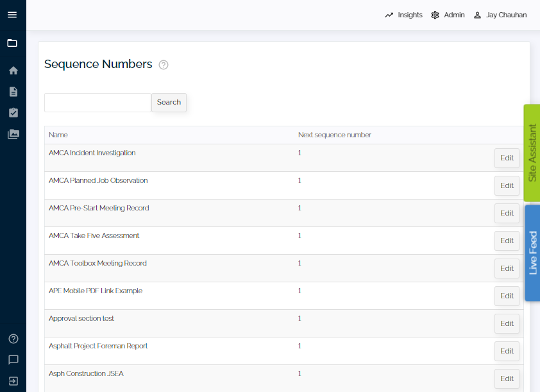
Task: Open the chat bubble icon near sidebar bottom
Action: (x=13, y=359)
